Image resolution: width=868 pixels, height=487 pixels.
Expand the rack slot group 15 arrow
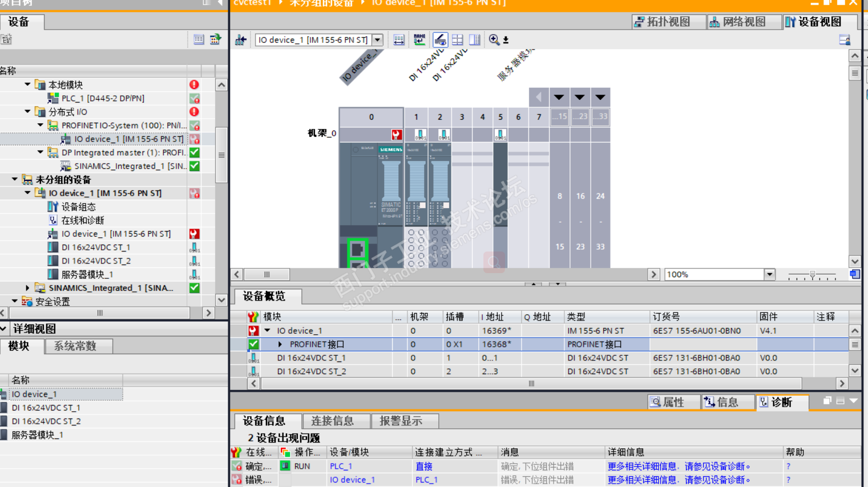pos(559,98)
